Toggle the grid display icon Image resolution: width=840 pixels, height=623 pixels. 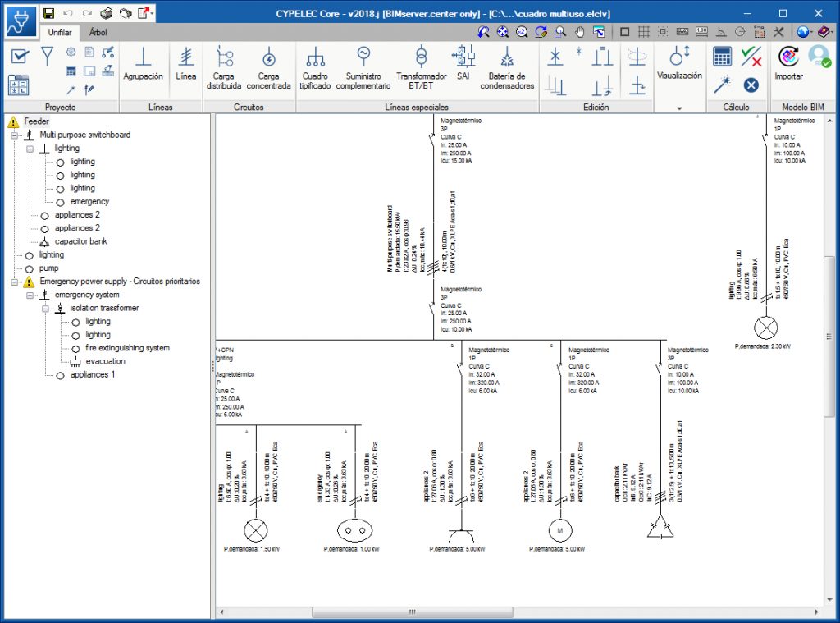[644, 32]
